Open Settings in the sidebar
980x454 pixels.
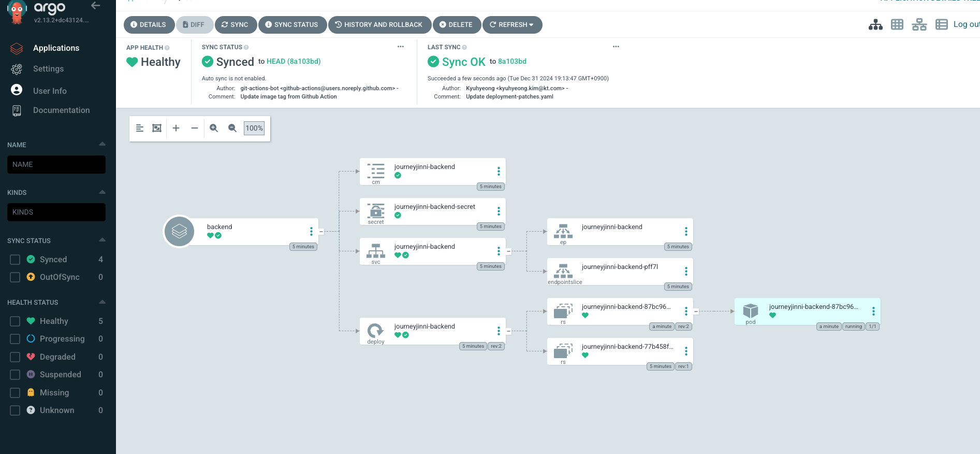[x=48, y=69]
